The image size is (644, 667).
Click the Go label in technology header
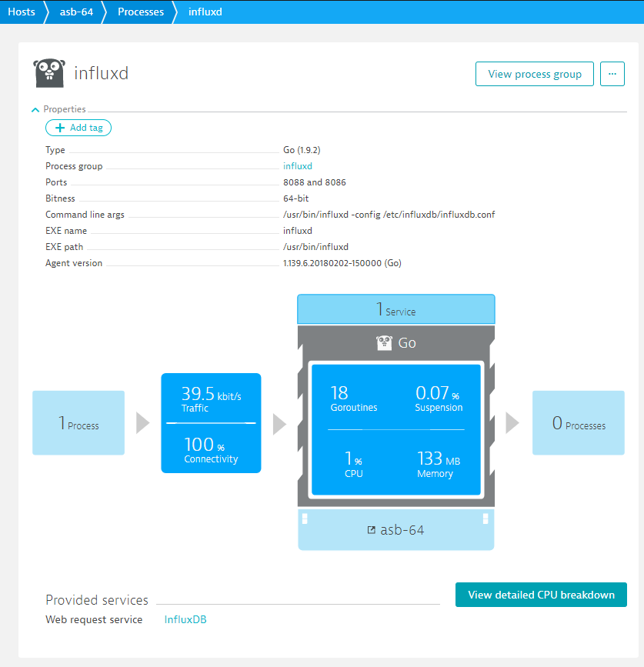point(407,343)
